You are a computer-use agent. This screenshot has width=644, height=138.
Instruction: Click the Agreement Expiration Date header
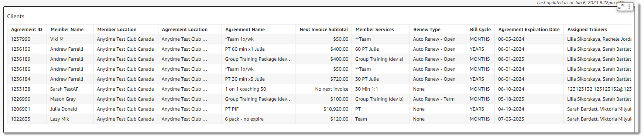[529, 29]
